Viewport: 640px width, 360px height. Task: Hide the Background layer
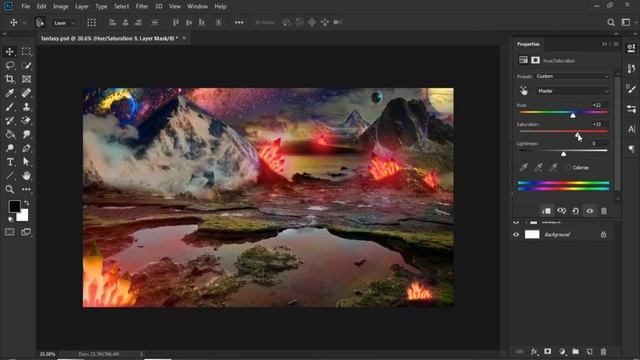(x=516, y=235)
